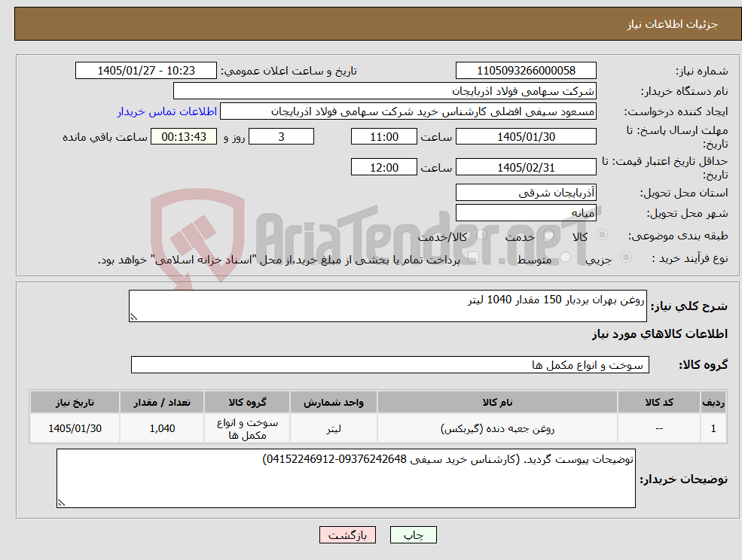The height and width of the screenshot is (560, 742).
Task: Select the کالا/خدمت radio button
Action: [x=481, y=235]
